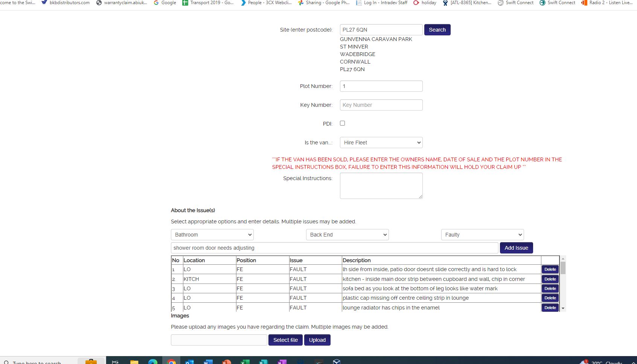637x364 pixels.
Task: Click the site postcode input field
Action: click(381, 30)
